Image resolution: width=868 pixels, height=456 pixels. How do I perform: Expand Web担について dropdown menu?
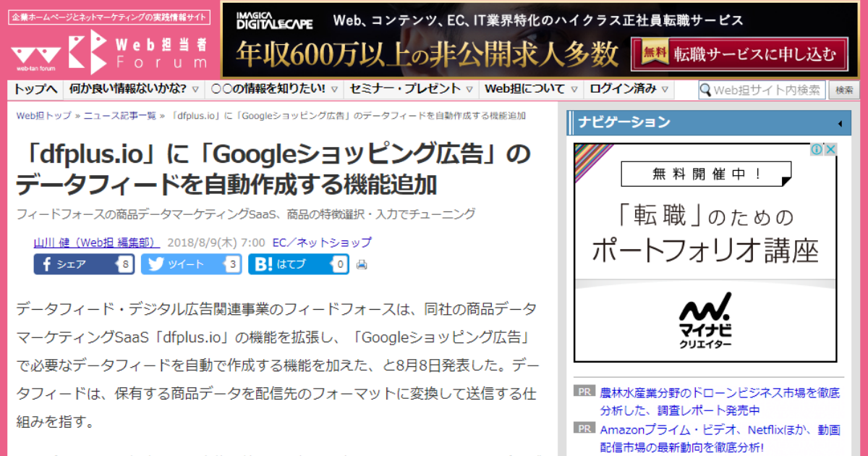[x=531, y=89]
